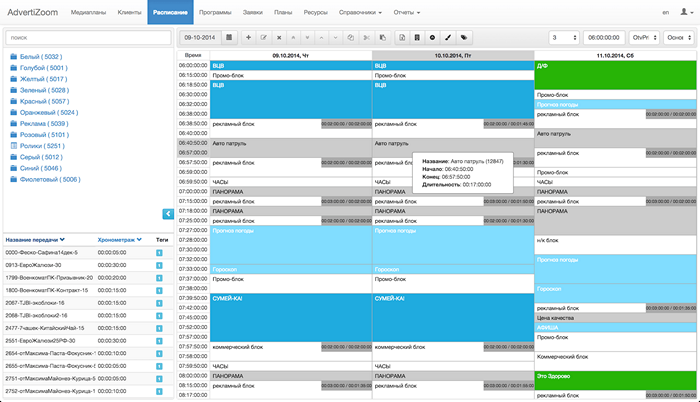Toggle sort on Хронометраж column
Screen dimensions: 700x402
(x=120, y=240)
